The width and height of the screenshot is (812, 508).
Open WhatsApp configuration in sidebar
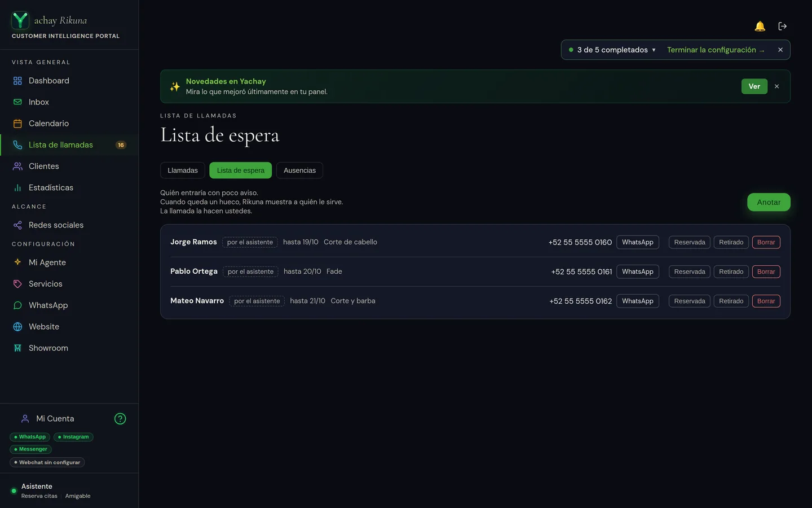(x=69, y=305)
